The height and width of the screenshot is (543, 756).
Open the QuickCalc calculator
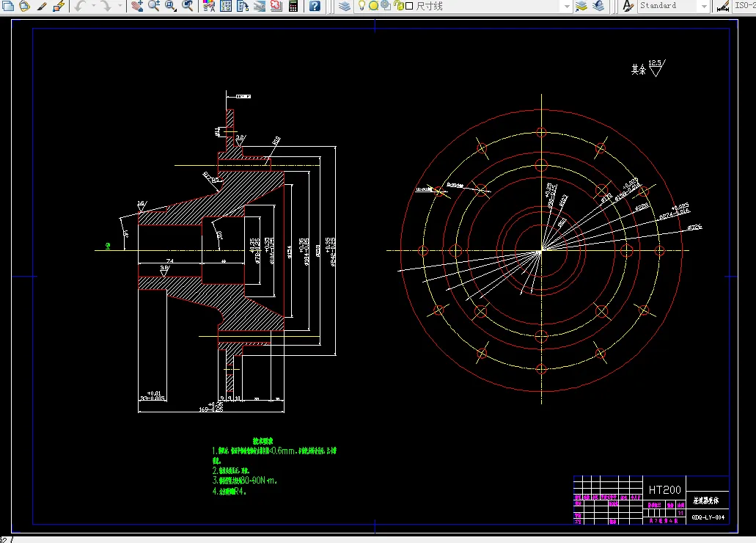tap(293, 6)
